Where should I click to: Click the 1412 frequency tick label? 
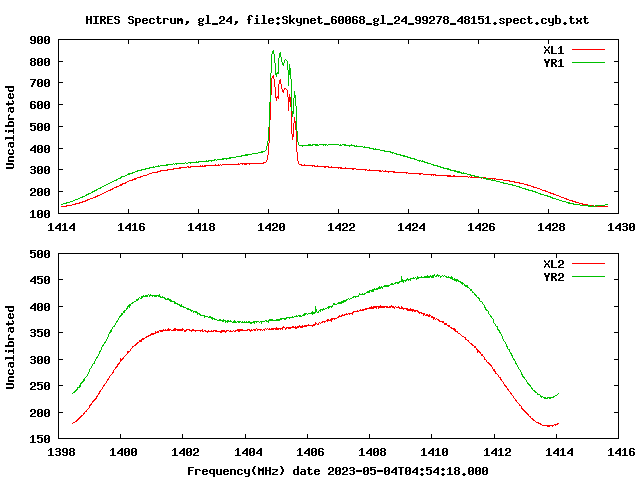pos(497,452)
